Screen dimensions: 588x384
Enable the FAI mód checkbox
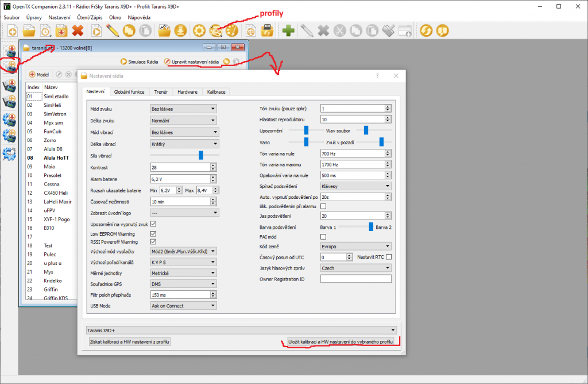(x=323, y=236)
